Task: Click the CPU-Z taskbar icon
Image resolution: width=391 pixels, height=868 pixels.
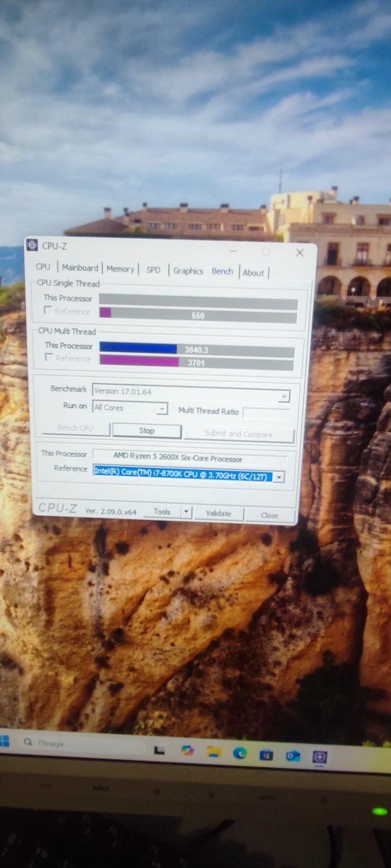Action: click(x=319, y=757)
